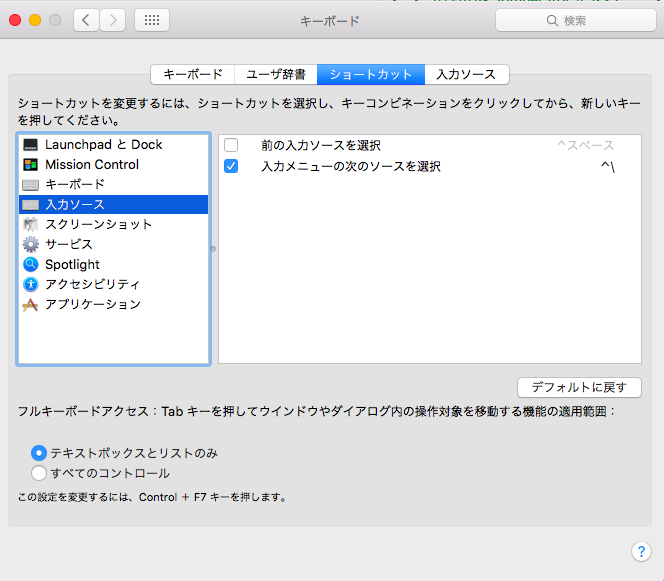Click the ^\ key combination
664x581 pixels.
tap(608, 166)
